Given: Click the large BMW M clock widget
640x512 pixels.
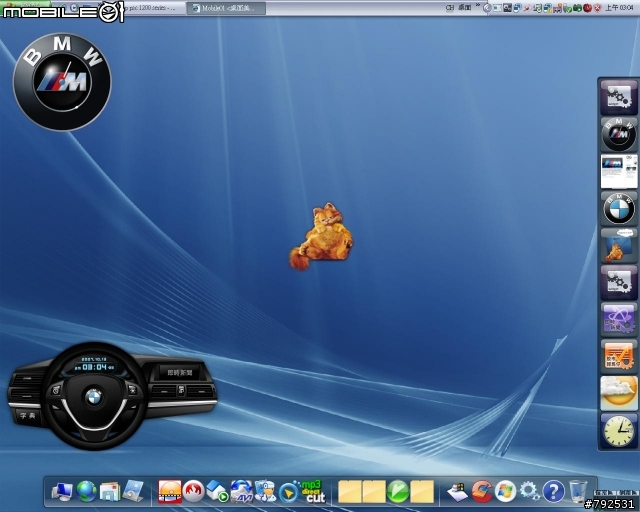Looking at the screenshot, I should [x=62, y=82].
